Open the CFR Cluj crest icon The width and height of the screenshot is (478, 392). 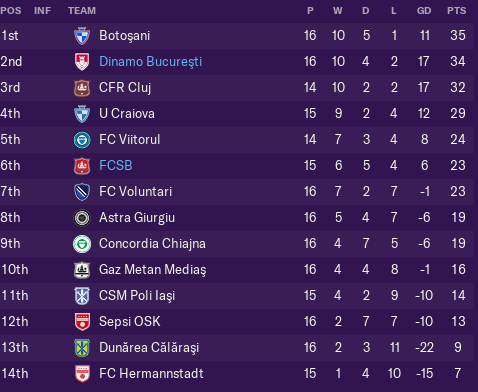point(82,88)
